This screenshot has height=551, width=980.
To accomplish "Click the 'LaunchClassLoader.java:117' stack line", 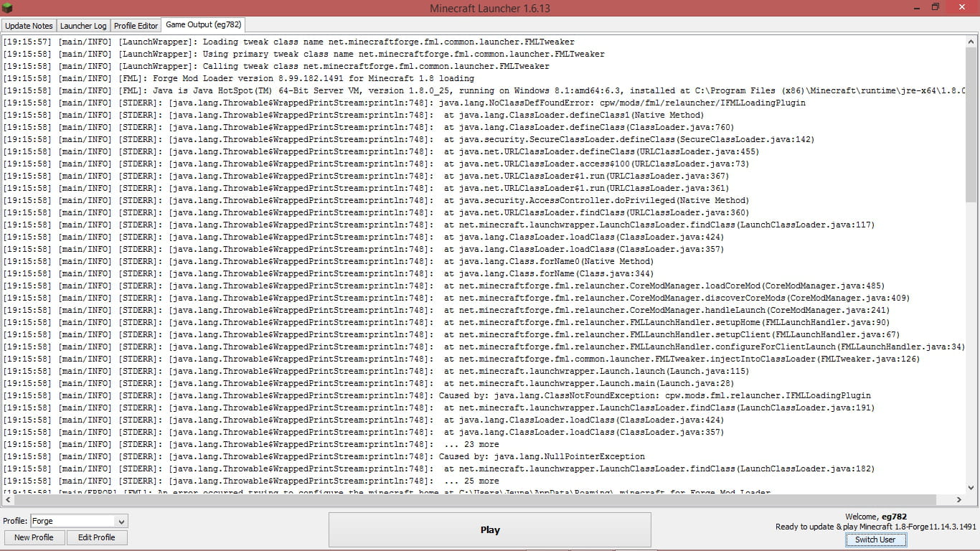I will click(x=439, y=225).
